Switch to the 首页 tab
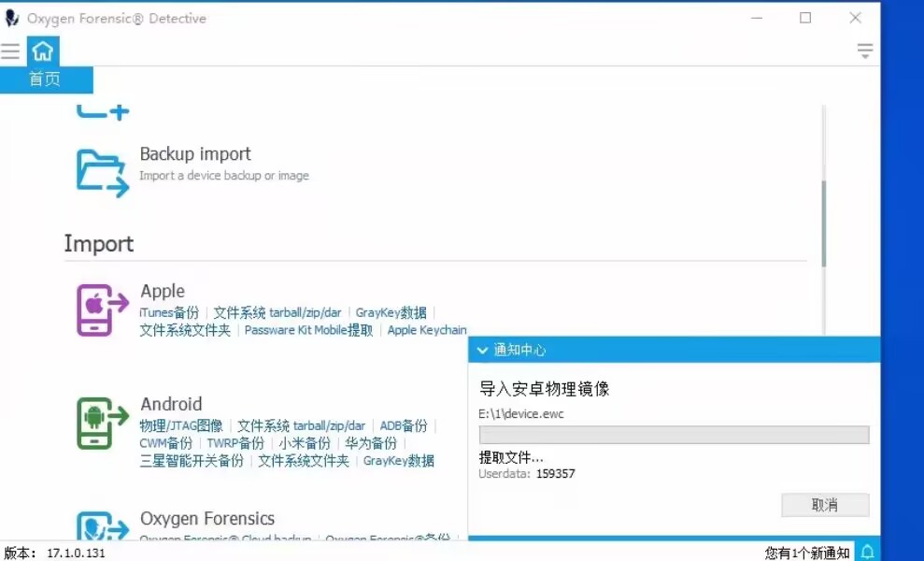This screenshot has width=924, height=561. pos(45,79)
